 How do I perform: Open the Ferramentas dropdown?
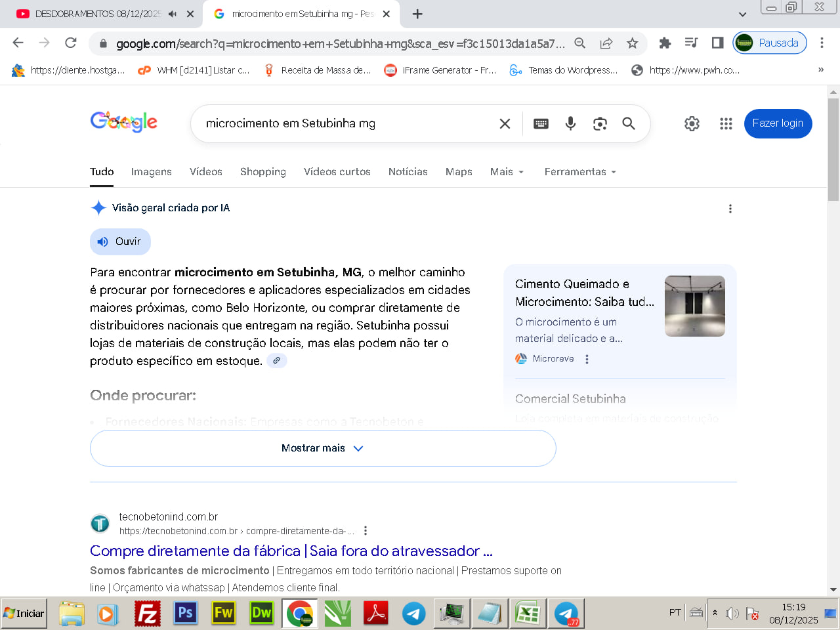(x=580, y=172)
